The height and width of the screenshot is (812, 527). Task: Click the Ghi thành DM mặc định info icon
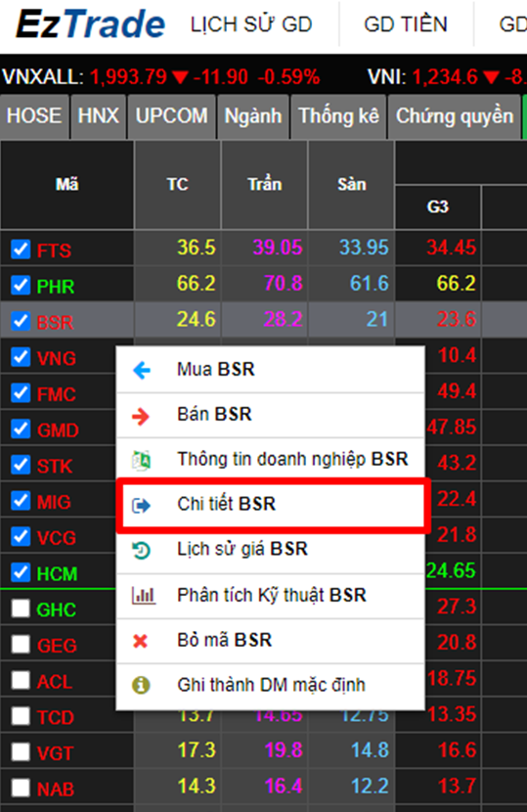coord(141,685)
